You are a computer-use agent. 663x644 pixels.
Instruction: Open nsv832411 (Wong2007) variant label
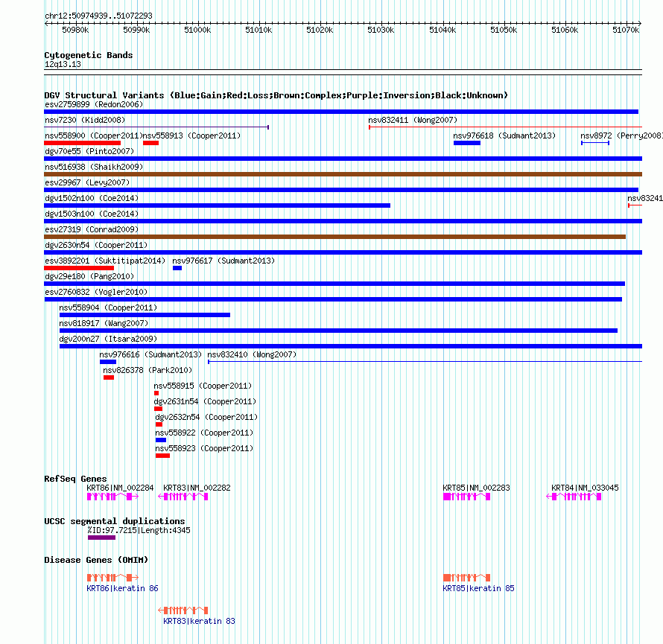(413, 120)
